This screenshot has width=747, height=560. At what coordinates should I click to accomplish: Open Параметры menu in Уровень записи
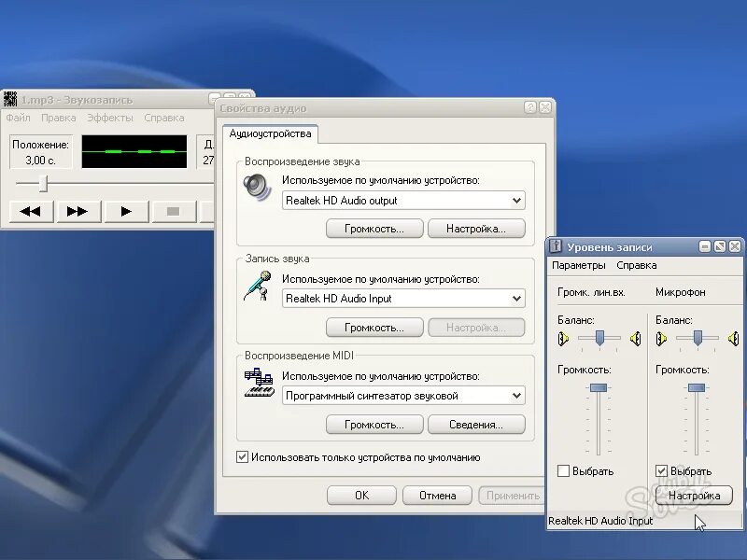click(x=578, y=265)
